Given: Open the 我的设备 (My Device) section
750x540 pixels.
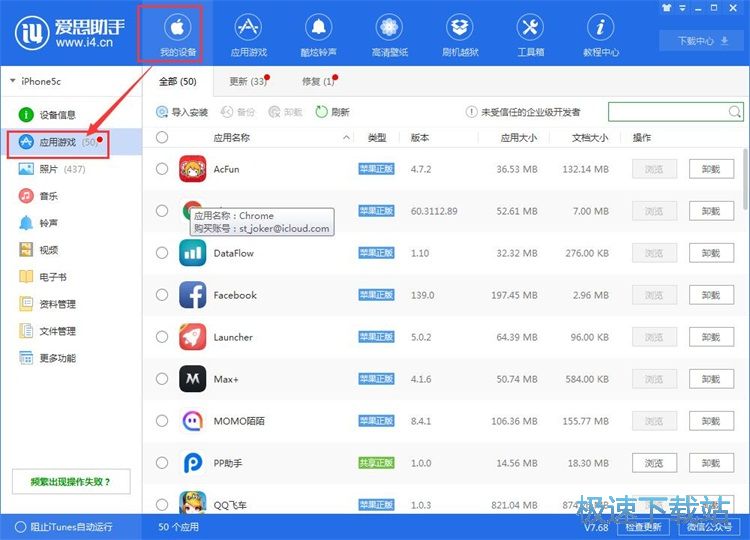Looking at the screenshot, I should tap(177, 34).
